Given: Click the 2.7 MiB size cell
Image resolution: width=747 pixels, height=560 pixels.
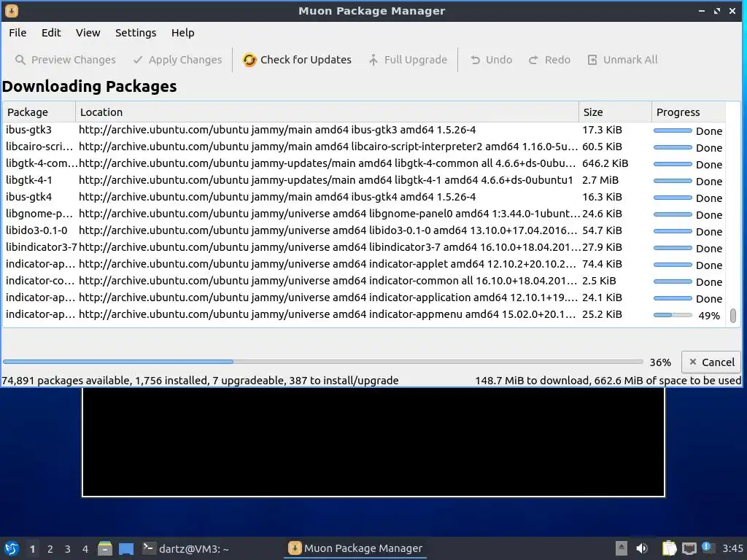Looking at the screenshot, I should 600,180.
